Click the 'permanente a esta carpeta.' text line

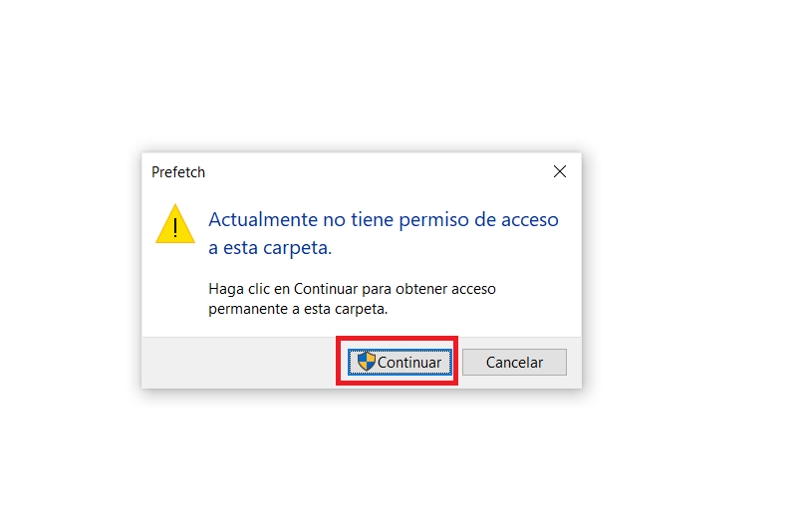click(x=298, y=309)
